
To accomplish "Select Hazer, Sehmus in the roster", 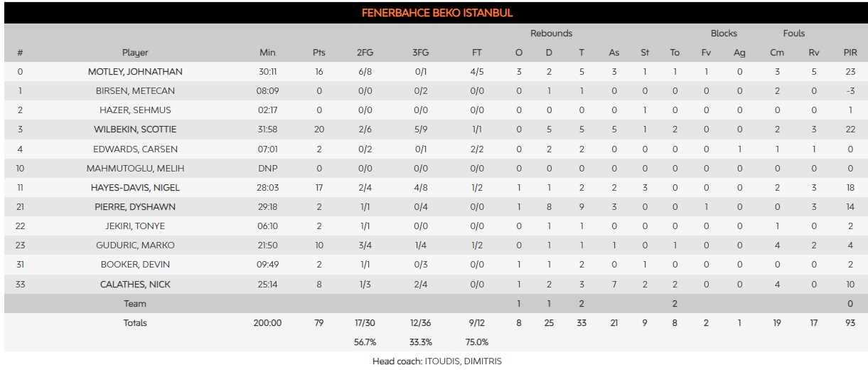I will pos(135,110).
